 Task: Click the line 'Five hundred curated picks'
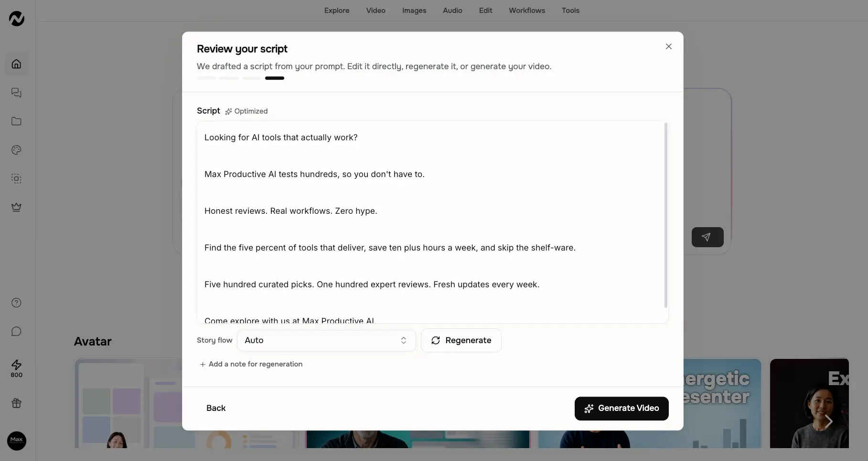[372, 284]
